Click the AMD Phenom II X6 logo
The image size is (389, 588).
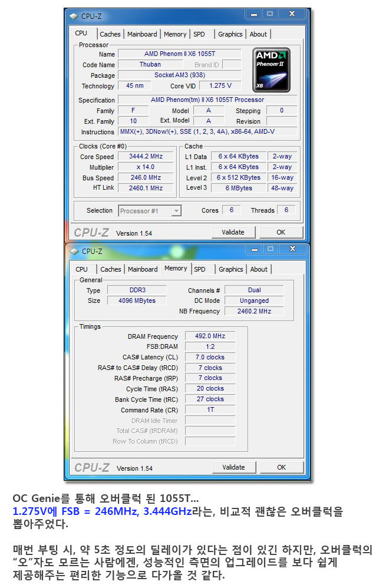271,70
